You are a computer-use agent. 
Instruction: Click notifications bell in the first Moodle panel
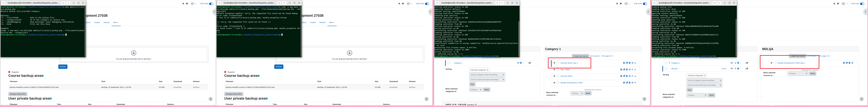[x=183, y=4]
